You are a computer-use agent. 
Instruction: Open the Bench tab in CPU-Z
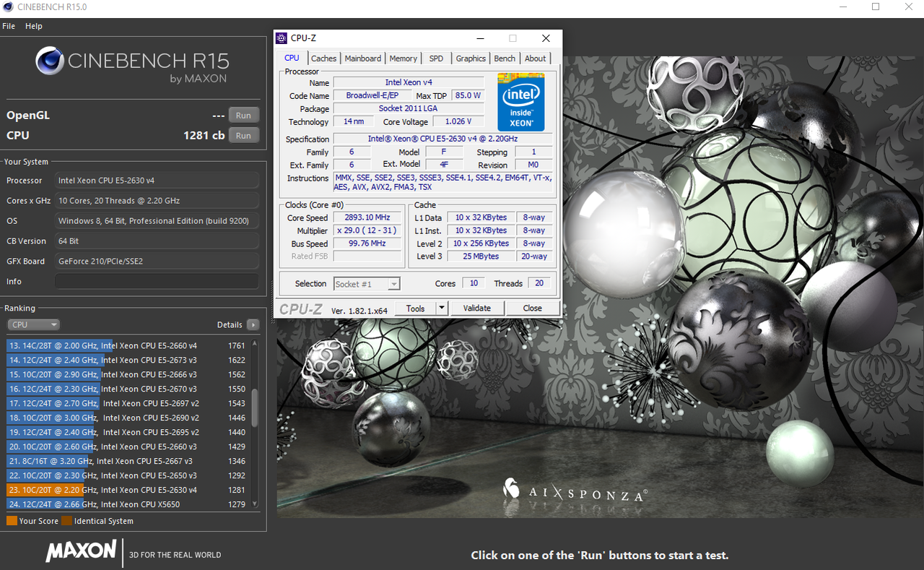pos(505,59)
